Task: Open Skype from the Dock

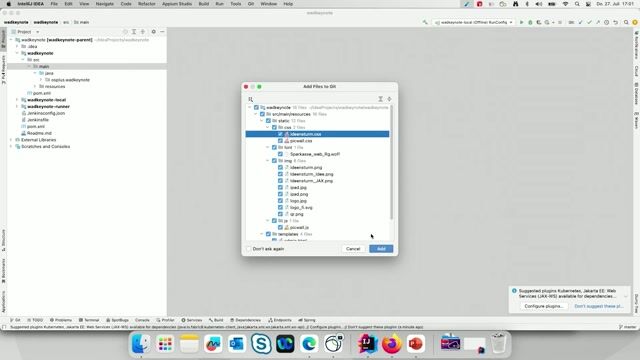Action: [261, 344]
